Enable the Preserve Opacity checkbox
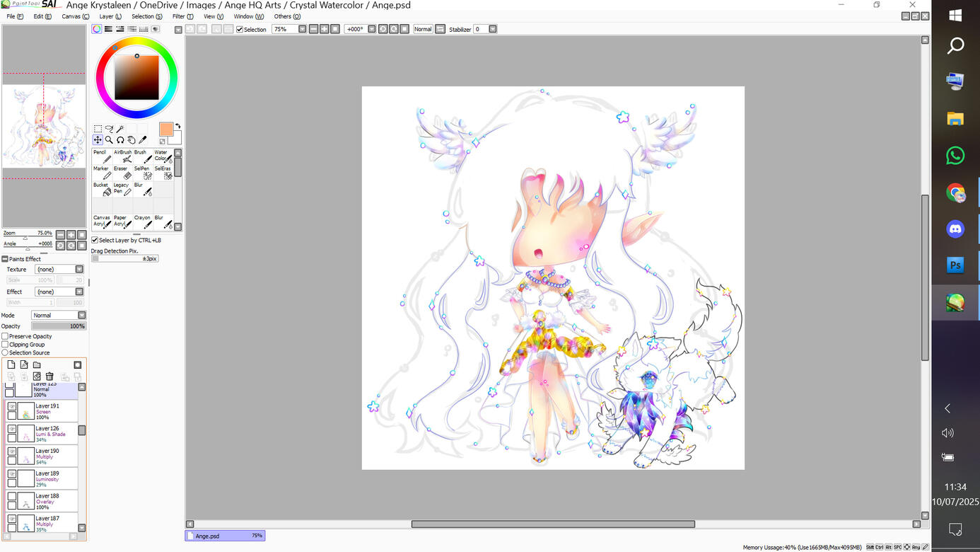Screen dimensions: 980x552 coord(5,336)
